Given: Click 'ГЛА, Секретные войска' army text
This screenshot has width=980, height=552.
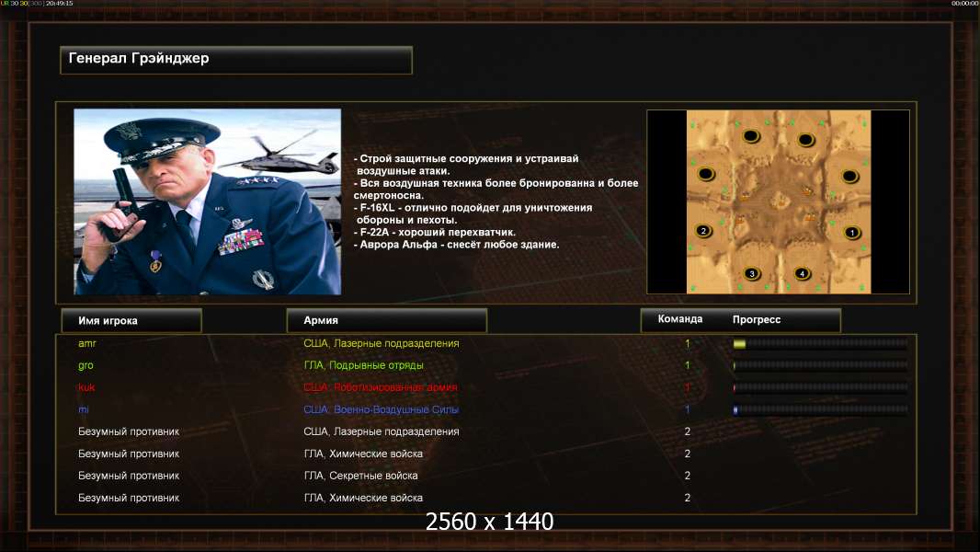Looking at the screenshot, I should (360, 476).
